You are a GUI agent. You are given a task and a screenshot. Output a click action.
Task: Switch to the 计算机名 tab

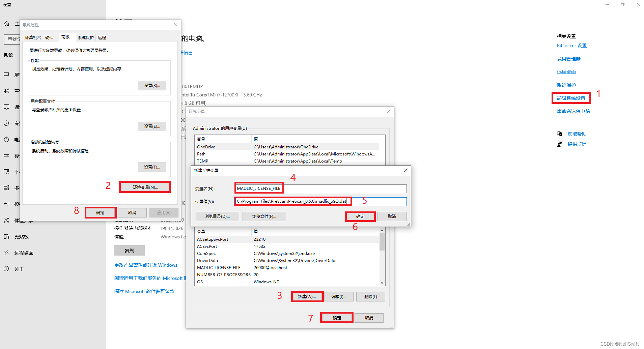pyautogui.click(x=33, y=38)
